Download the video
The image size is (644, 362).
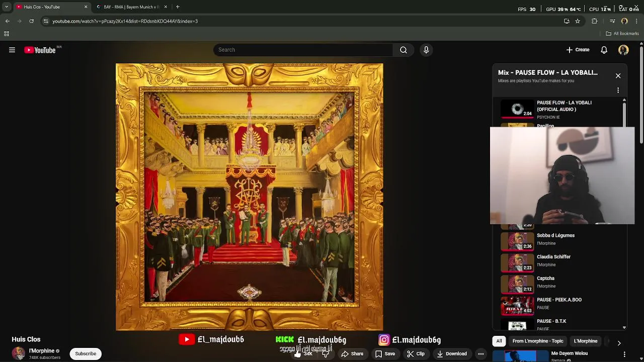pyautogui.click(x=452, y=354)
